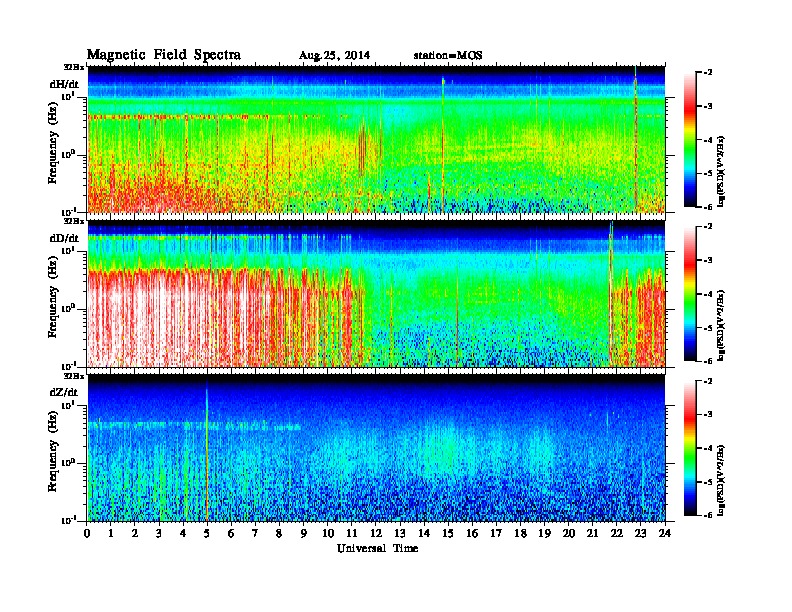Click the dD/dt panel color scale bar
The width and height of the screenshot is (792, 612).
pos(689,294)
